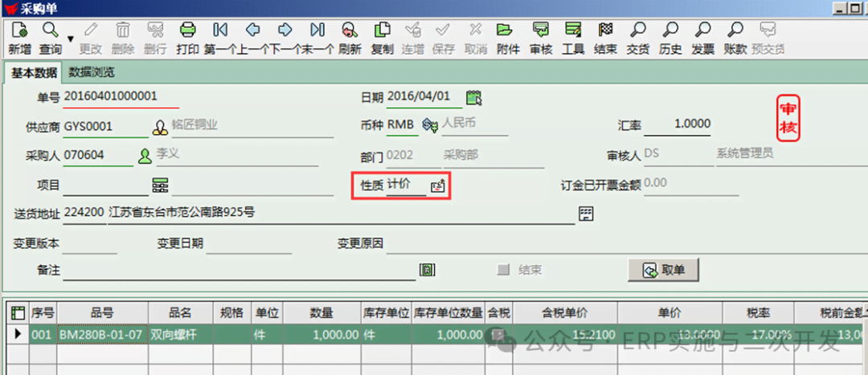
Task: Open the date picker next to 日期
Action: point(474,98)
